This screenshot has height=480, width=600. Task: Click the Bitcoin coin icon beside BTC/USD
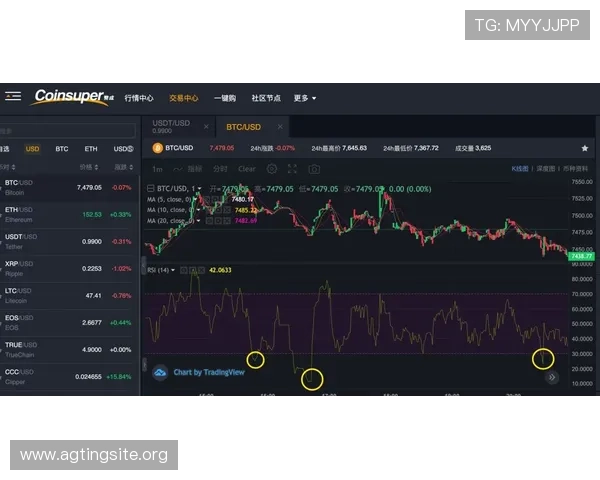click(157, 148)
